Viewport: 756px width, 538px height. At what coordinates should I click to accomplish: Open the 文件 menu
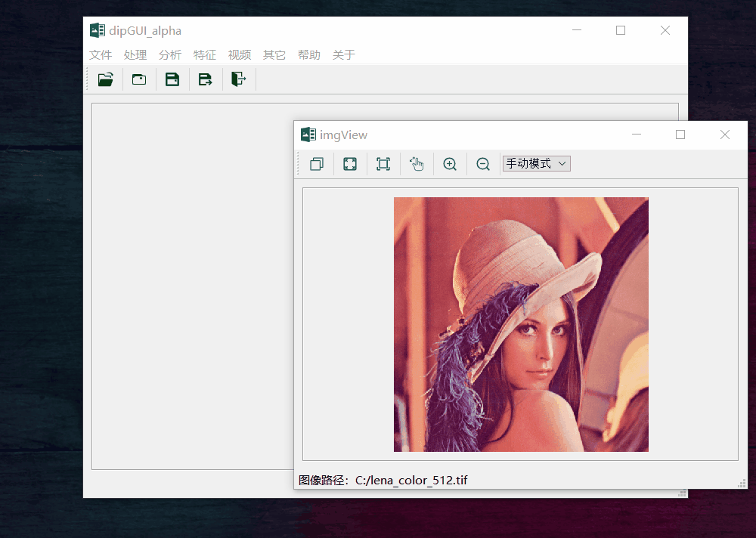pos(101,55)
